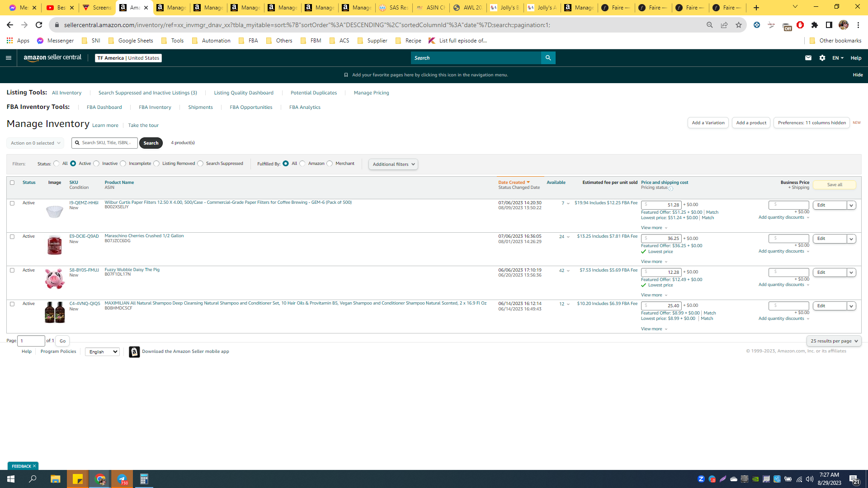Open the Chrome profile avatar
The width and height of the screenshot is (868, 488).
tap(844, 25)
